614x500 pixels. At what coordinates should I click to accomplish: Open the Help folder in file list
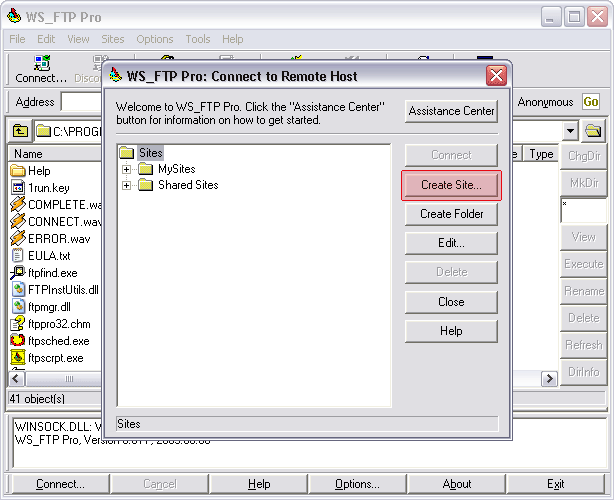click(x=38, y=171)
